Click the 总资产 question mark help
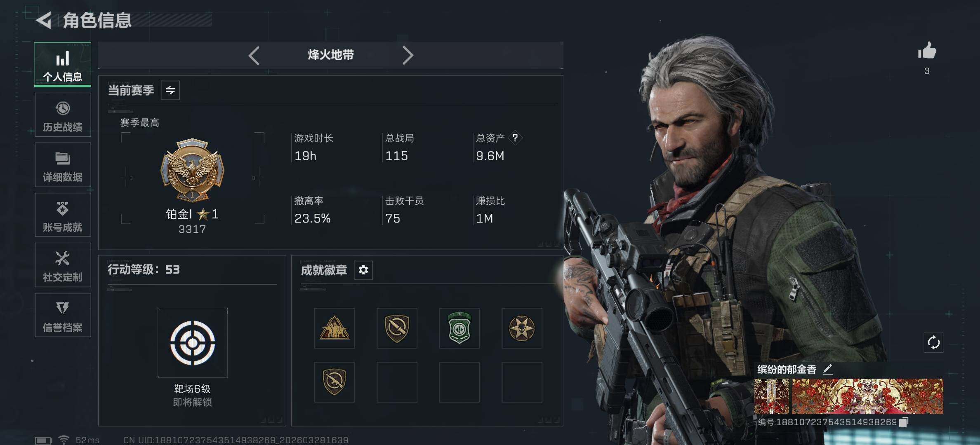 click(515, 138)
